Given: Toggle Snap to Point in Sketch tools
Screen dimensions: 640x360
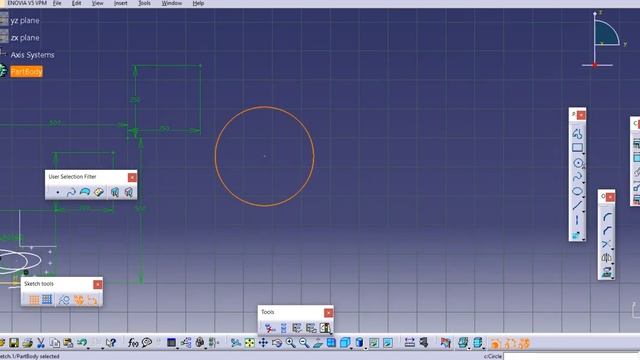Looking at the screenshot, I should pos(47,300).
